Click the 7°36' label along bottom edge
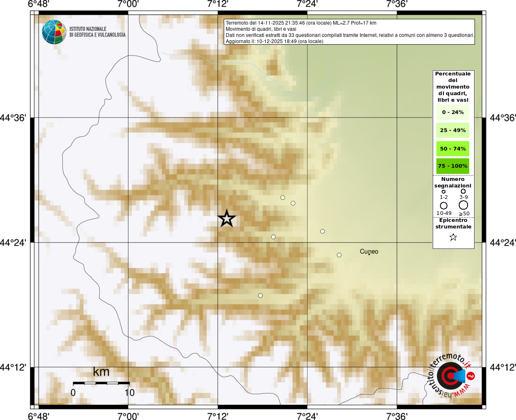Viewport: 516px width, 420px height. click(x=397, y=416)
